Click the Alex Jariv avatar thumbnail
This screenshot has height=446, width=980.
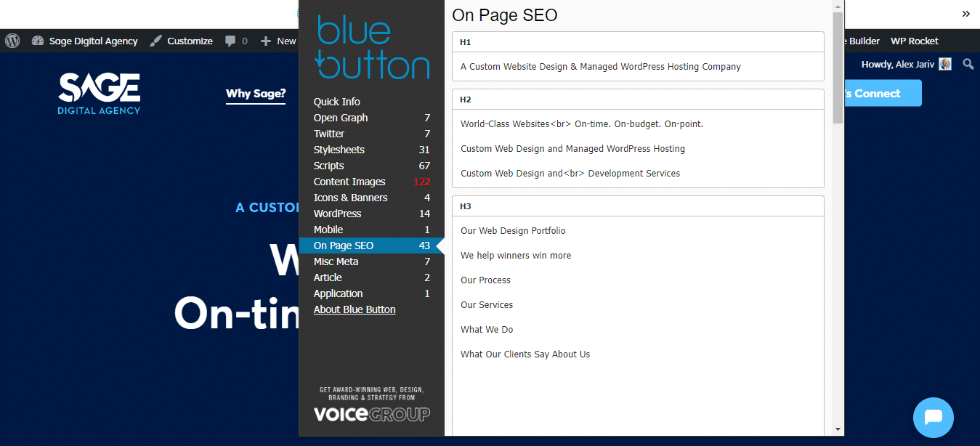point(945,64)
